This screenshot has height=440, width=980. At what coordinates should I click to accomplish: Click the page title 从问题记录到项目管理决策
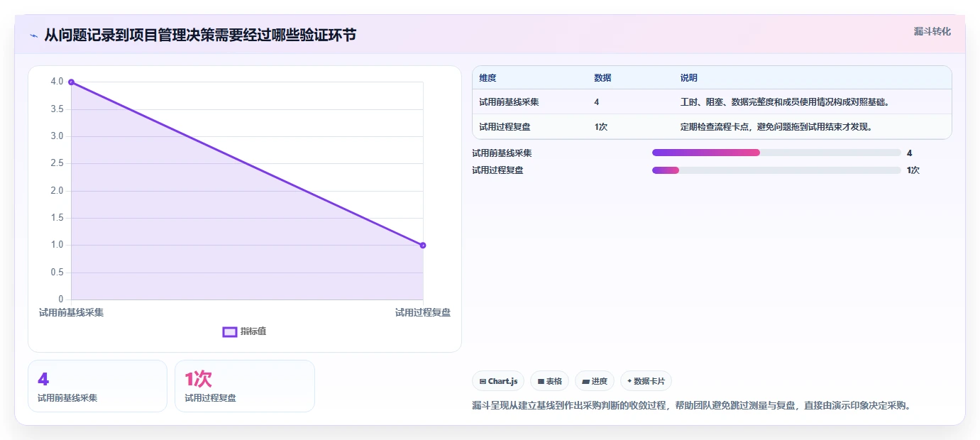point(200,35)
